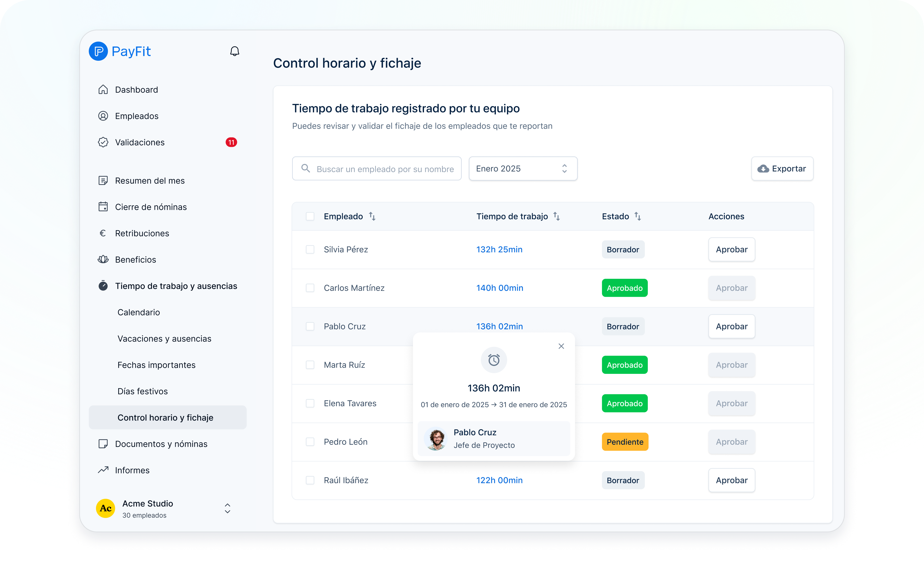Go to the Calendario menu item
The image size is (924, 563).
tap(138, 312)
